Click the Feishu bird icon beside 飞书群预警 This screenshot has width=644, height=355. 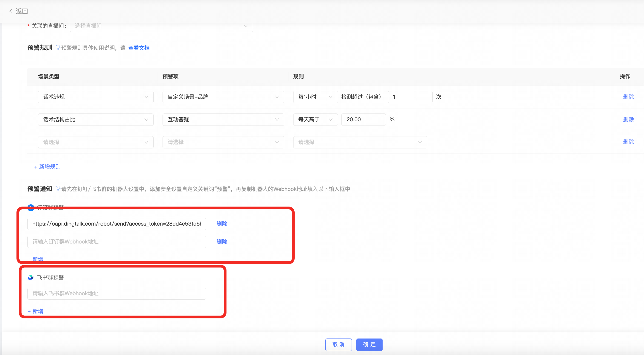click(x=31, y=277)
